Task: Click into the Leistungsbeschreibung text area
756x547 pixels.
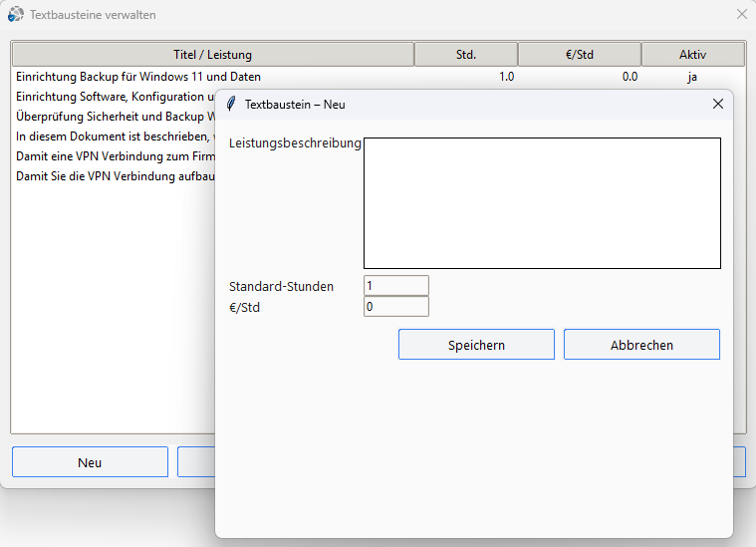Action: pos(542,203)
